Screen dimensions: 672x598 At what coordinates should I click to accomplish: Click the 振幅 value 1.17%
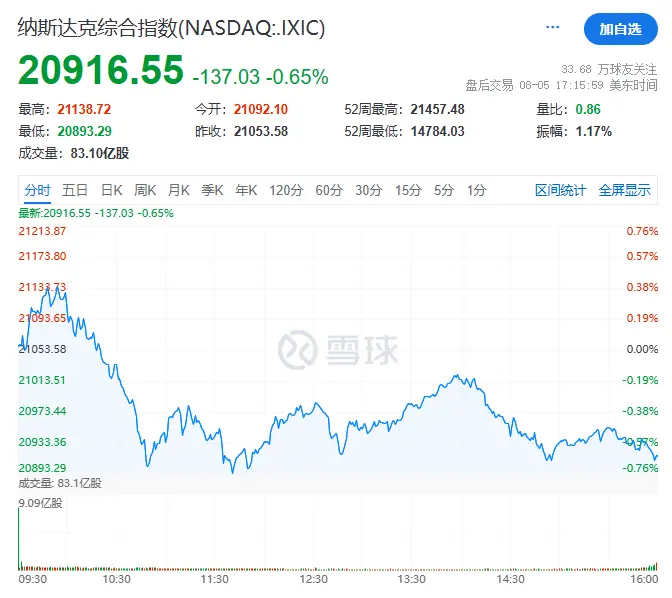594,131
